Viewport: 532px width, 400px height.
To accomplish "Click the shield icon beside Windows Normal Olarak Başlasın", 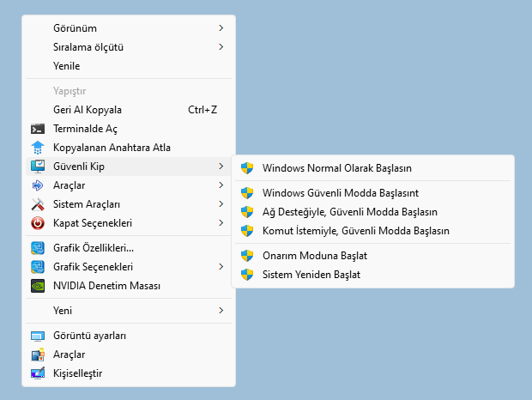I will pyautogui.click(x=247, y=168).
